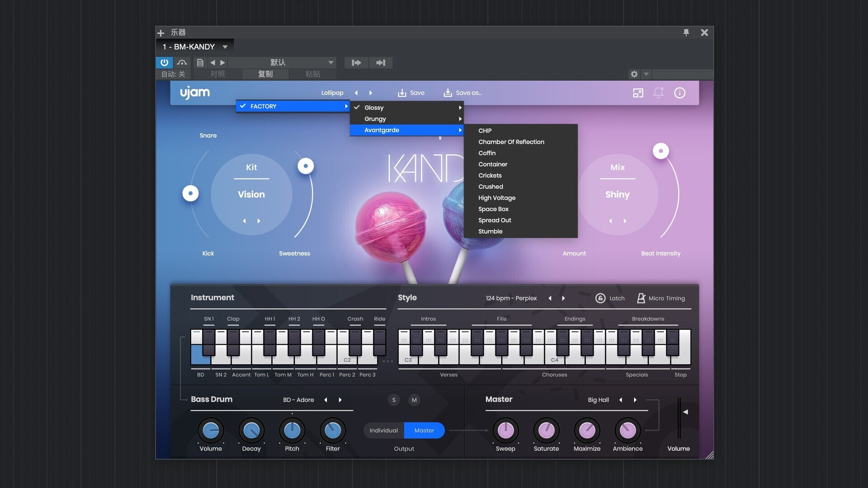Click the automation read icon beside power
Viewport: 868px width, 488px height.
coord(182,62)
